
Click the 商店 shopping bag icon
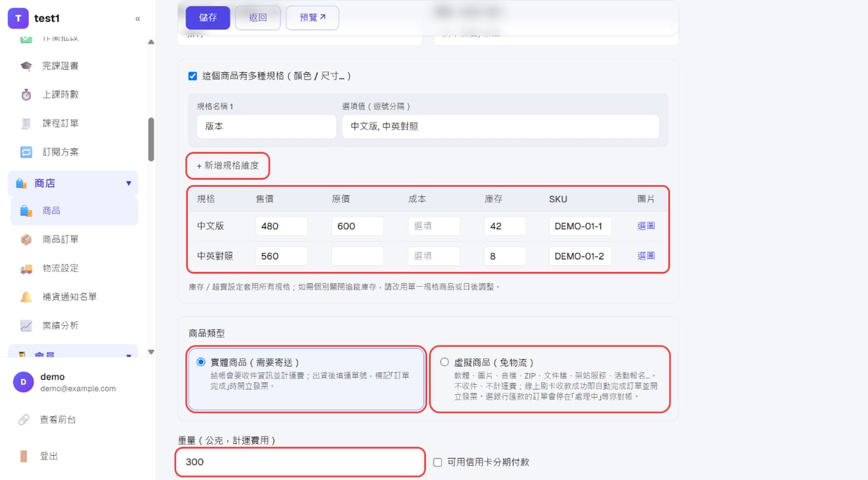point(21,183)
